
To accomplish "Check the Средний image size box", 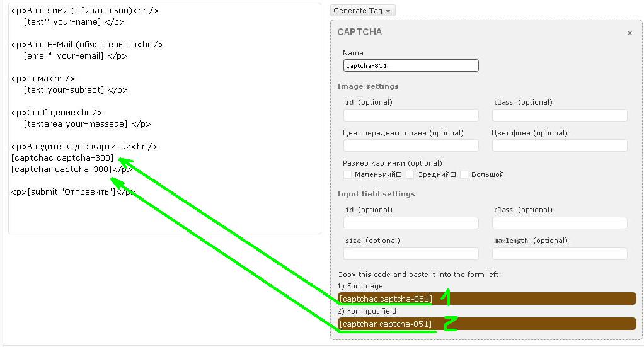I will (x=410, y=174).
